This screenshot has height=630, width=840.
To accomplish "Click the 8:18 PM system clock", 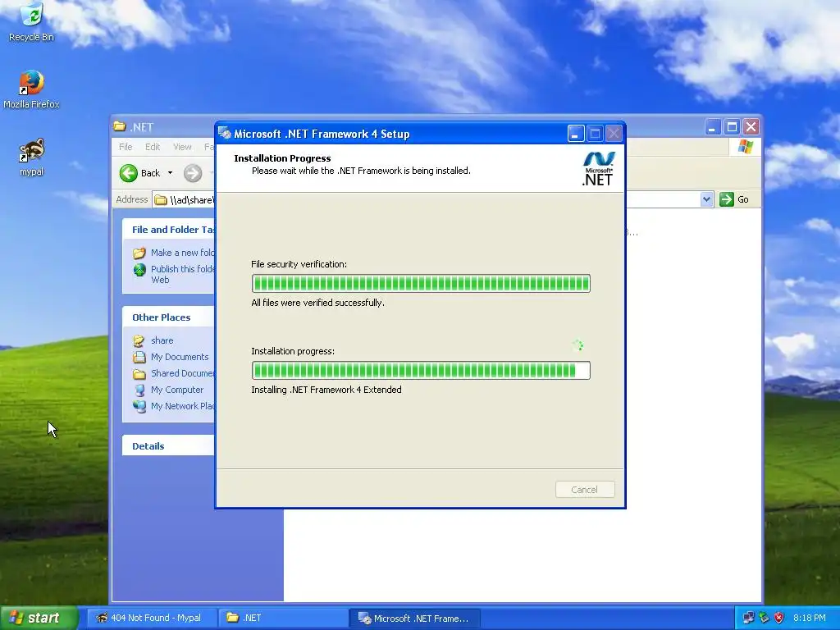I will point(809,618).
